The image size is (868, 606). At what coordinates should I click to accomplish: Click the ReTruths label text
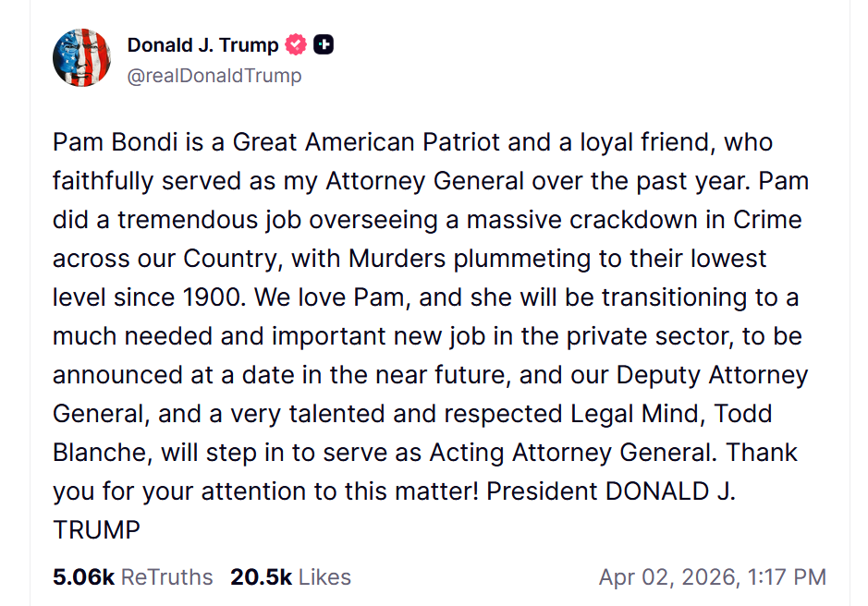167,577
